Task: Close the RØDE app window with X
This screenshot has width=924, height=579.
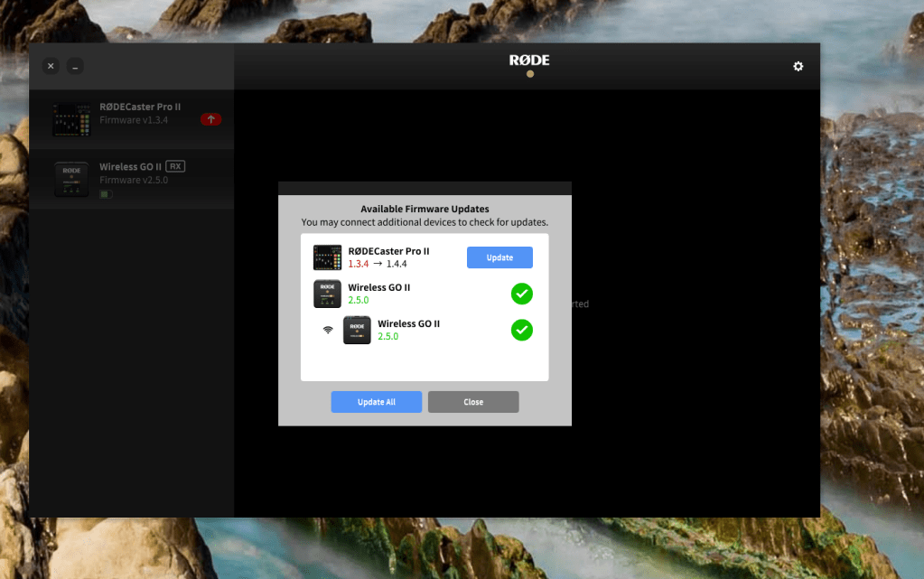Action: pos(51,66)
